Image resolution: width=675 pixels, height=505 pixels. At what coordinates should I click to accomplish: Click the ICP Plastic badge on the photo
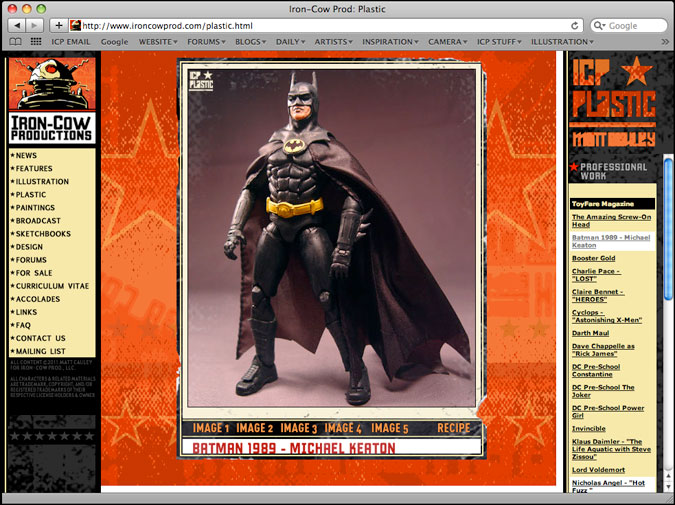pyautogui.click(x=201, y=81)
